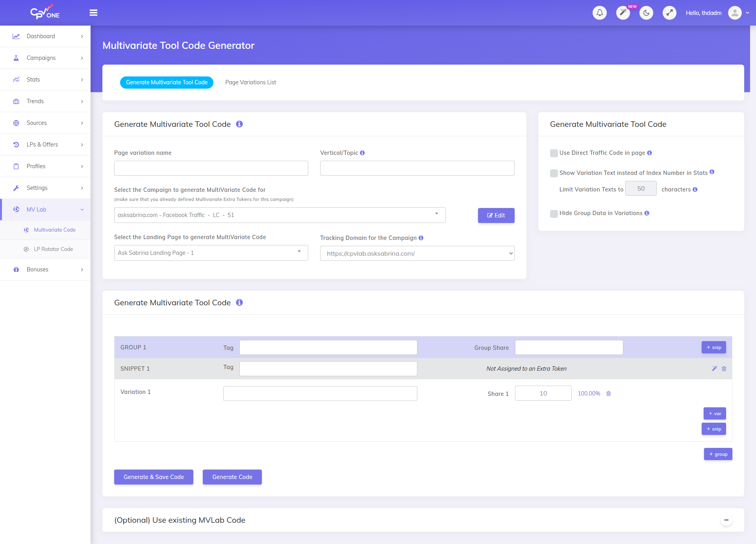Click the Generate & Save Code button

click(x=154, y=477)
